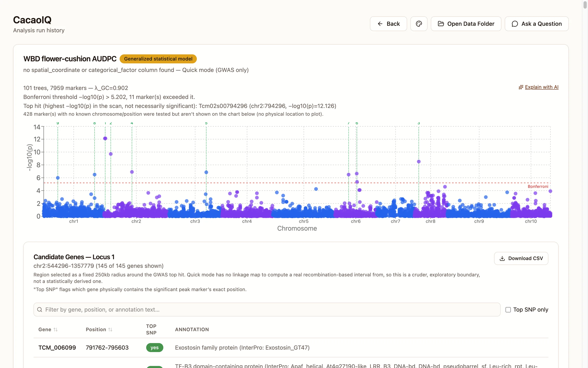588x368 pixels.
Task: Click the CacaoIQ app title
Action: pos(32,20)
